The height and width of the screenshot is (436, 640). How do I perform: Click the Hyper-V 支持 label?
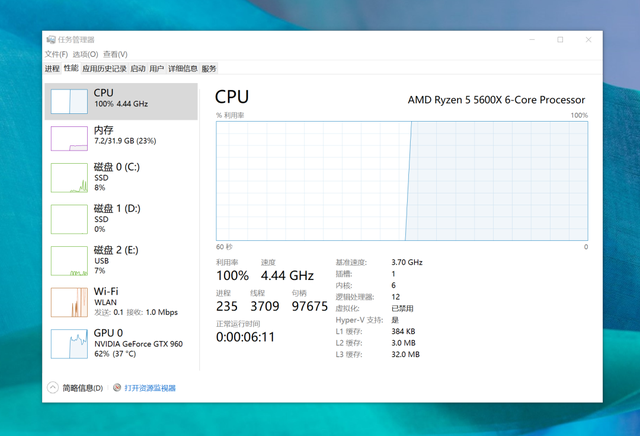point(359,320)
